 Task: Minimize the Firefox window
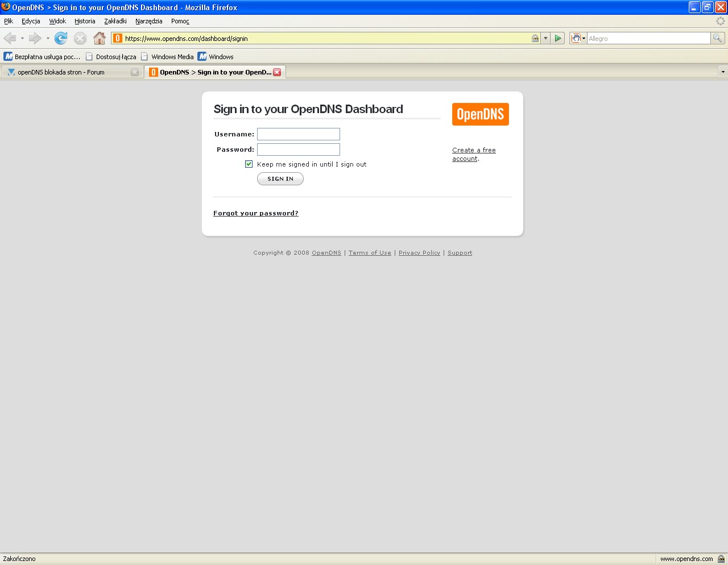click(x=694, y=7)
